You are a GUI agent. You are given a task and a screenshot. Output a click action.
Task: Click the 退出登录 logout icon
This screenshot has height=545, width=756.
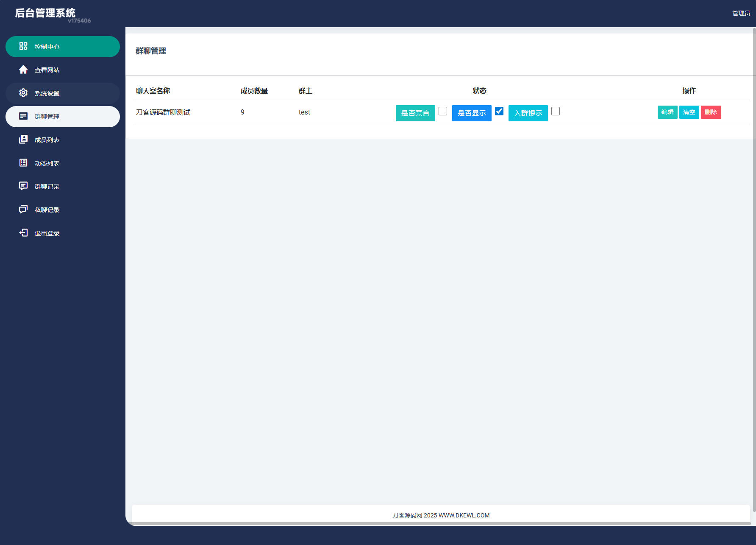pyautogui.click(x=23, y=233)
